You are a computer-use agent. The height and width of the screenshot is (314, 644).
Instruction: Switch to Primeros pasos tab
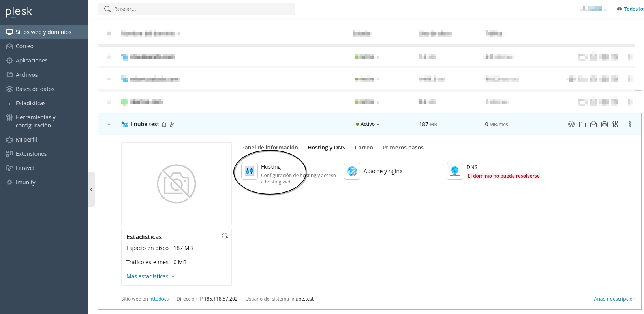coord(403,148)
